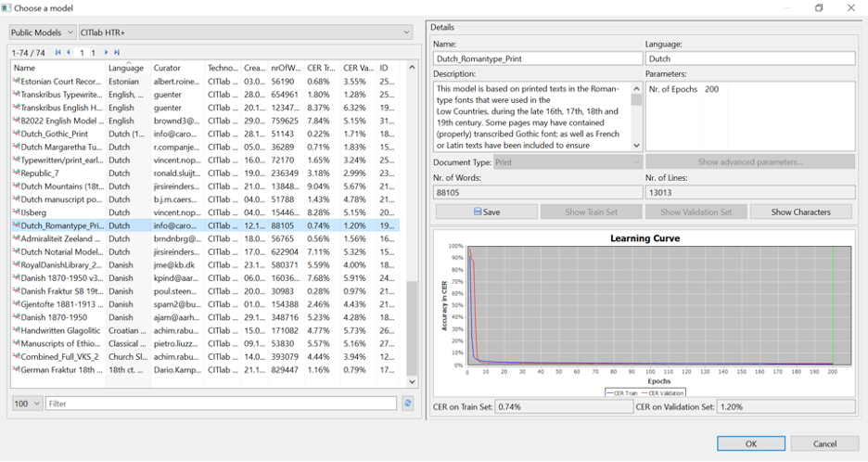Image resolution: width=868 pixels, height=462 pixels.
Task: Click the refresh icon beside Filter field
Action: coord(407,404)
